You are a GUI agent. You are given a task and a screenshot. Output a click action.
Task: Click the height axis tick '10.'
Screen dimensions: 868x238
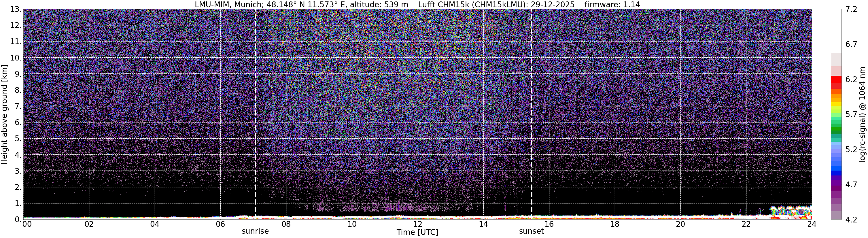click(16, 58)
